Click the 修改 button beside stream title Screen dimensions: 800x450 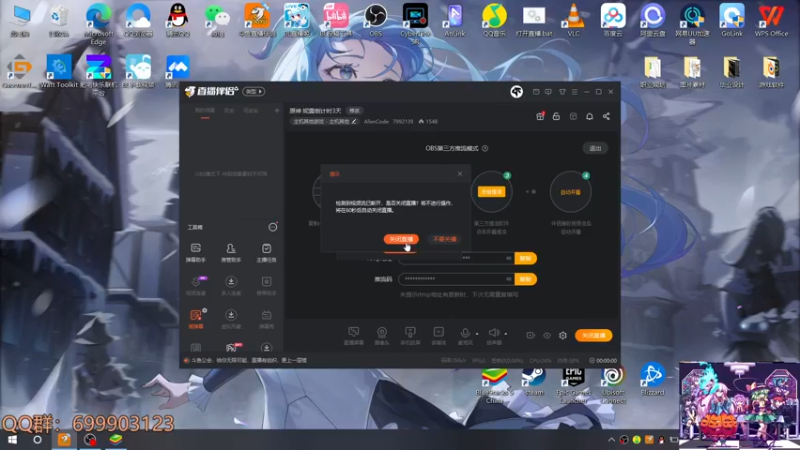354,111
